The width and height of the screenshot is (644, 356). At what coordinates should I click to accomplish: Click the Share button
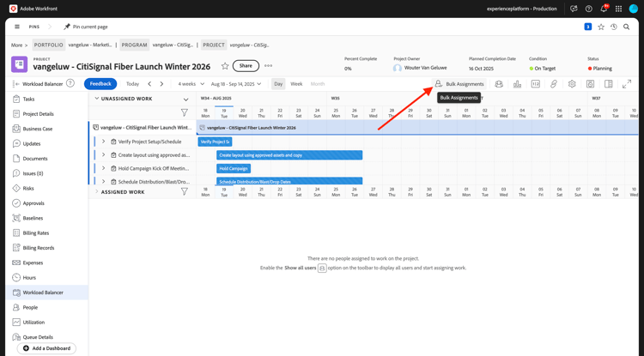246,65
